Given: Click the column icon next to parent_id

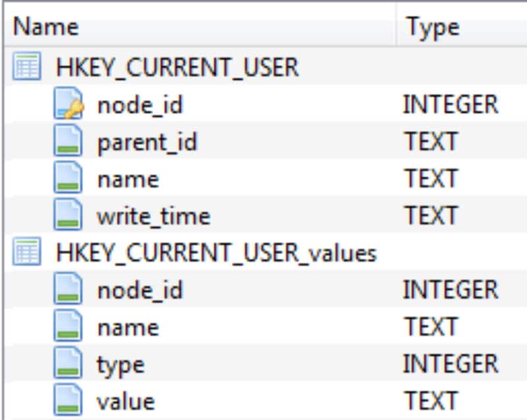Looking at the screenshot, I should pyautogui.click(x=69, y=142).
